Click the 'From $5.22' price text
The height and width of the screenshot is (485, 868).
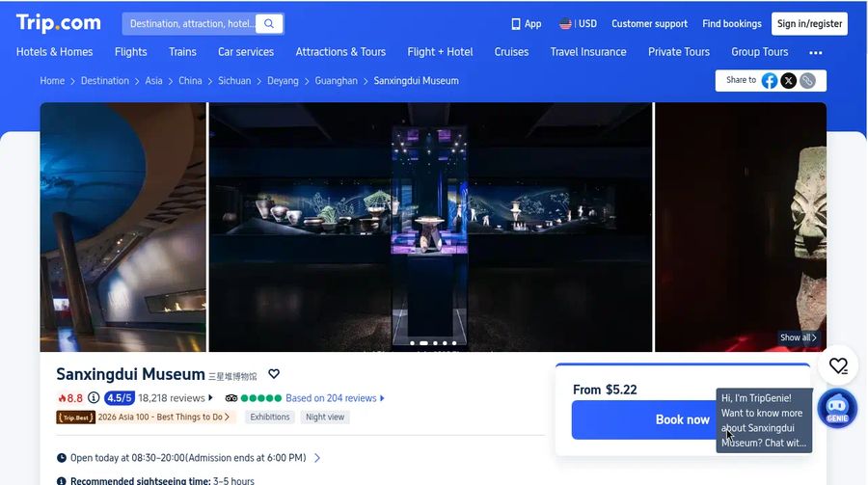coord(605,390)
